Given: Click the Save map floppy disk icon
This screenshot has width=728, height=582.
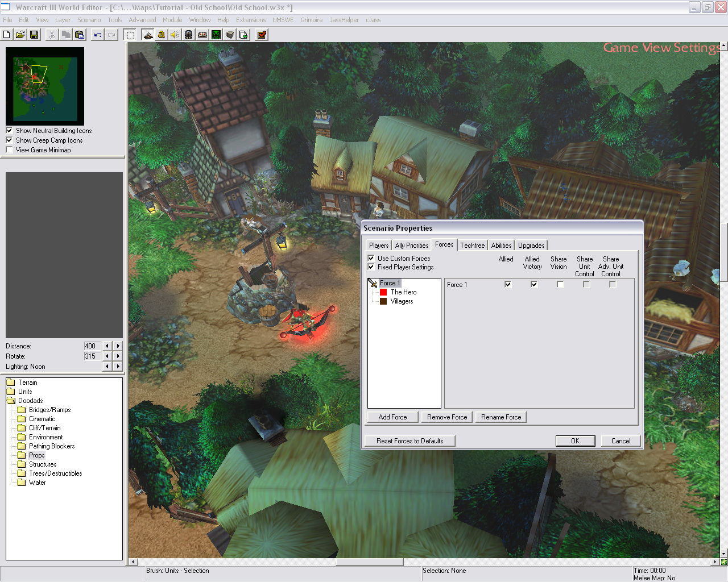Looking at the screenshot, I should point(34,35).
